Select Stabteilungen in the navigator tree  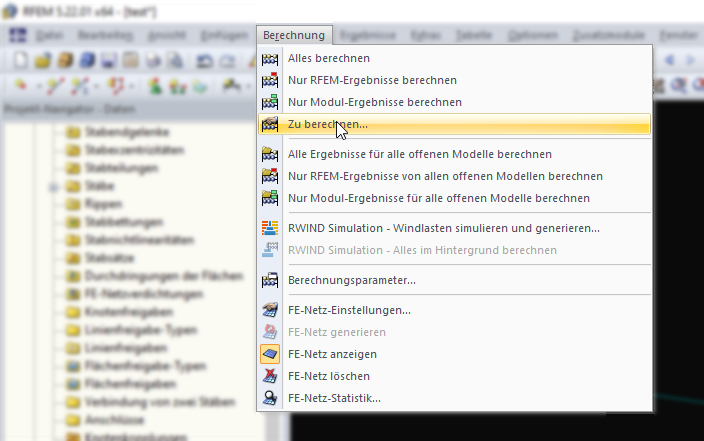(121, 168)
